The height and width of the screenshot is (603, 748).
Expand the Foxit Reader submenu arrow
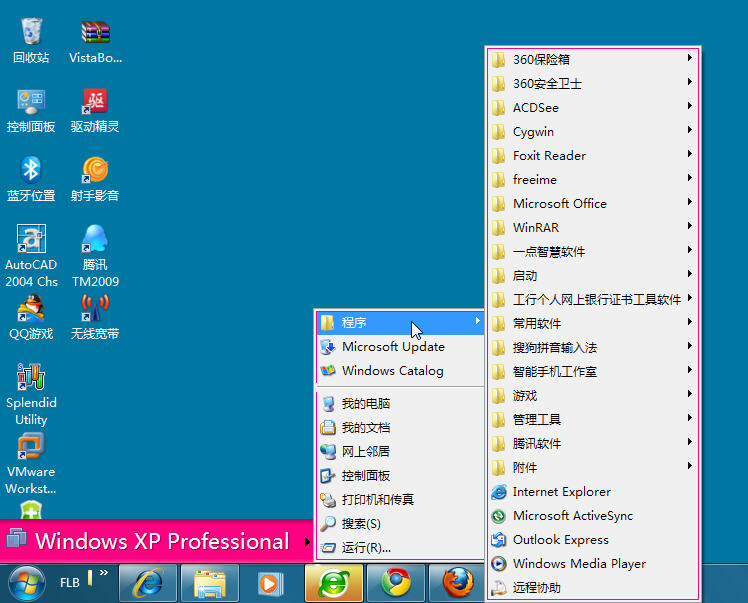pos(690,154)
